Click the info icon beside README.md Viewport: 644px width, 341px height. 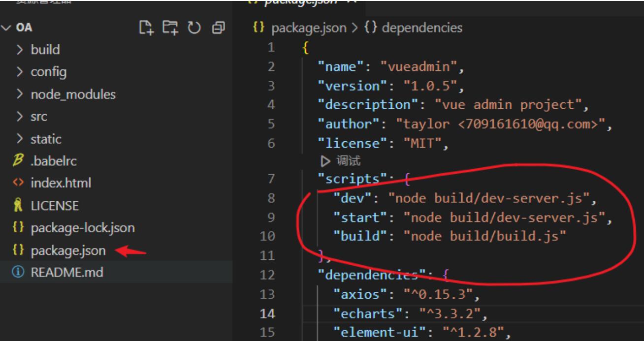tap(15, 272)
